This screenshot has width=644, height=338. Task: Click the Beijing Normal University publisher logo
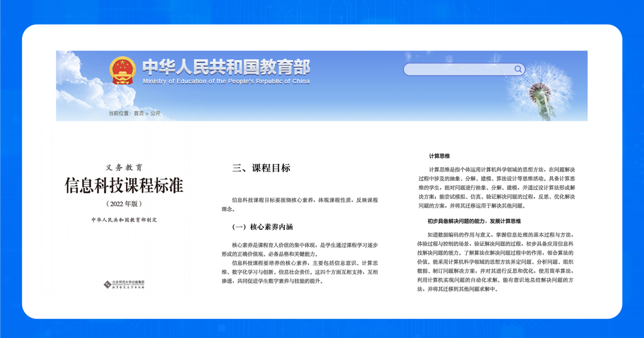tap(124, 284)
